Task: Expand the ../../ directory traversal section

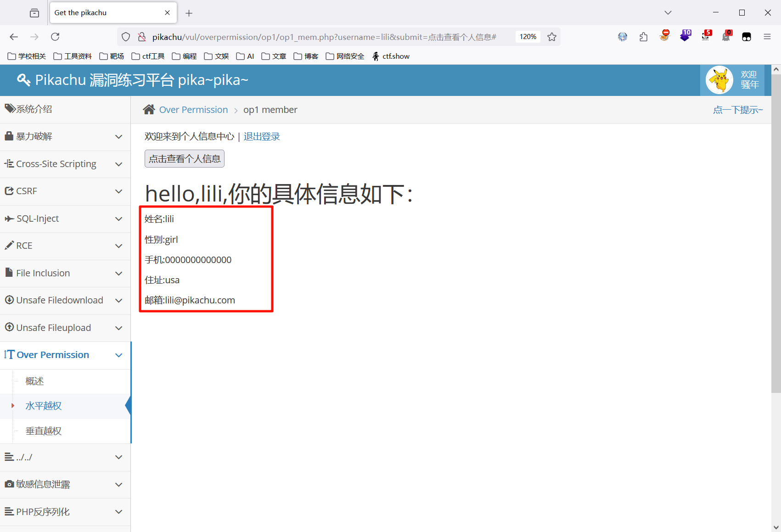Action: coord(65,457)
